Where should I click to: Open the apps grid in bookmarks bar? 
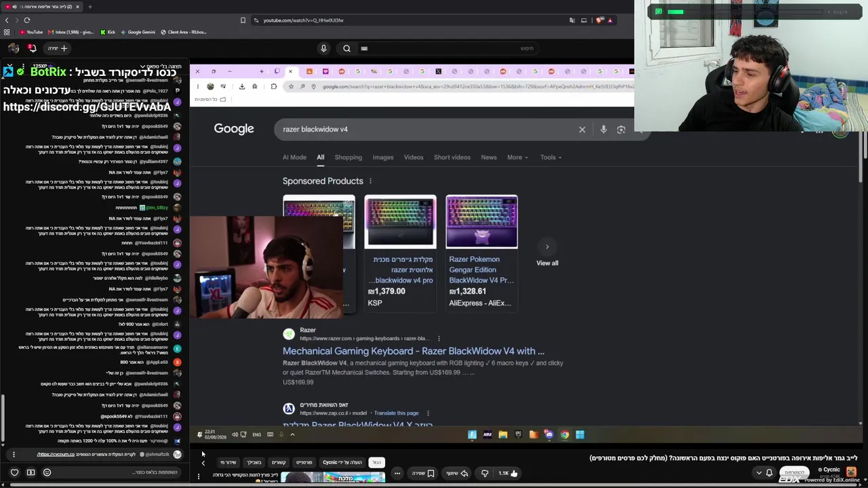point(7,32)
